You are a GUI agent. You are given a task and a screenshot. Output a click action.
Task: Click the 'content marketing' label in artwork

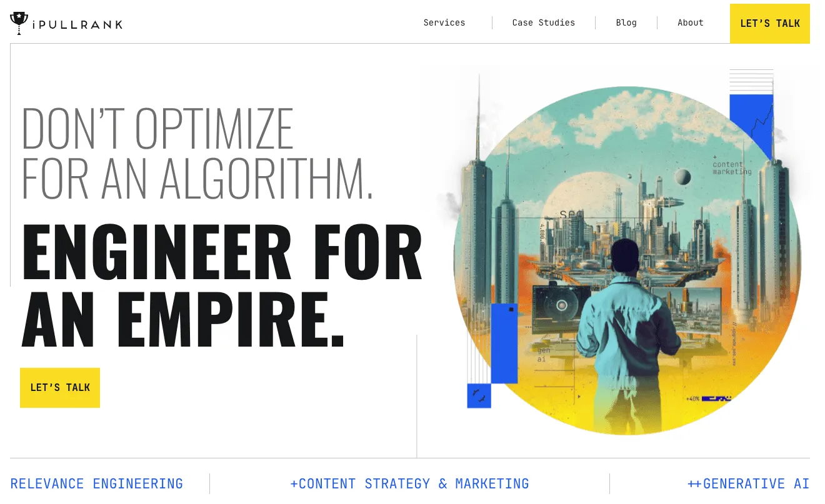[x=732, y=167]
